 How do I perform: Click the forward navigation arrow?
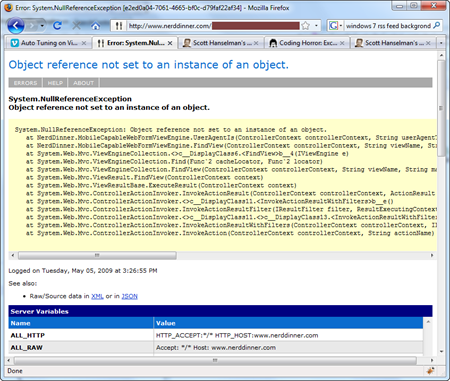tap(32, 26)
